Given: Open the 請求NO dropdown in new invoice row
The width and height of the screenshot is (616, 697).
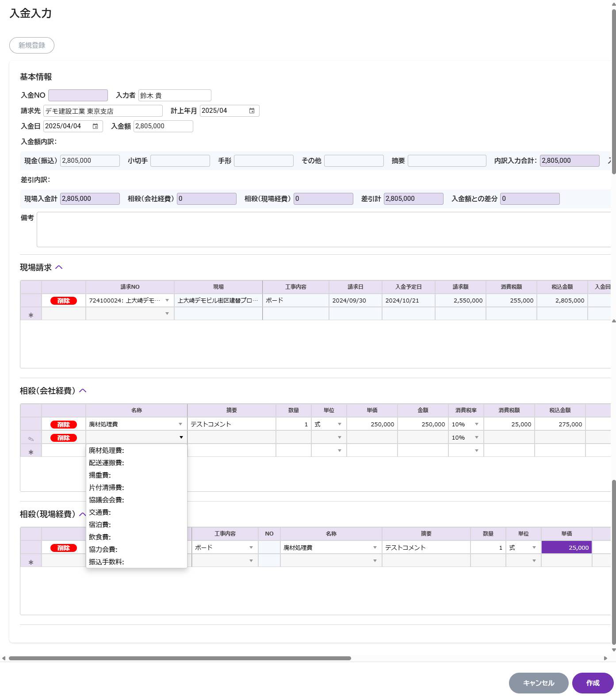Looking at the screenshot, I should click(167, 314).
